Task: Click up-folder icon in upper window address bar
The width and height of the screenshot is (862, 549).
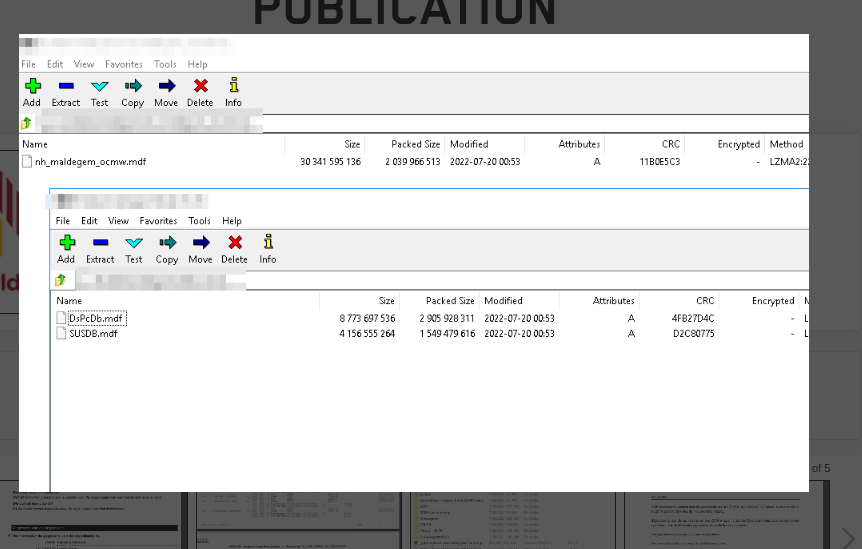Action: [26, 123]
